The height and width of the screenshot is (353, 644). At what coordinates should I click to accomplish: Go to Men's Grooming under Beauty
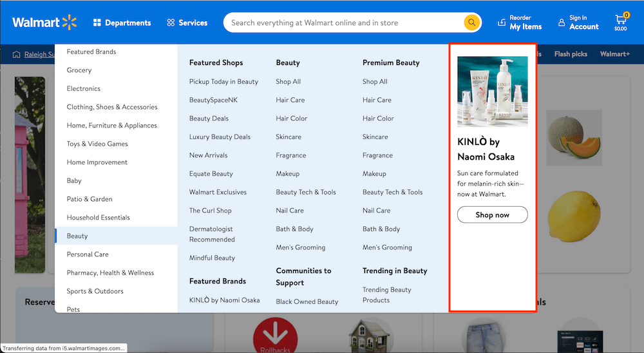pyautogui.click(x=300, y=247)
